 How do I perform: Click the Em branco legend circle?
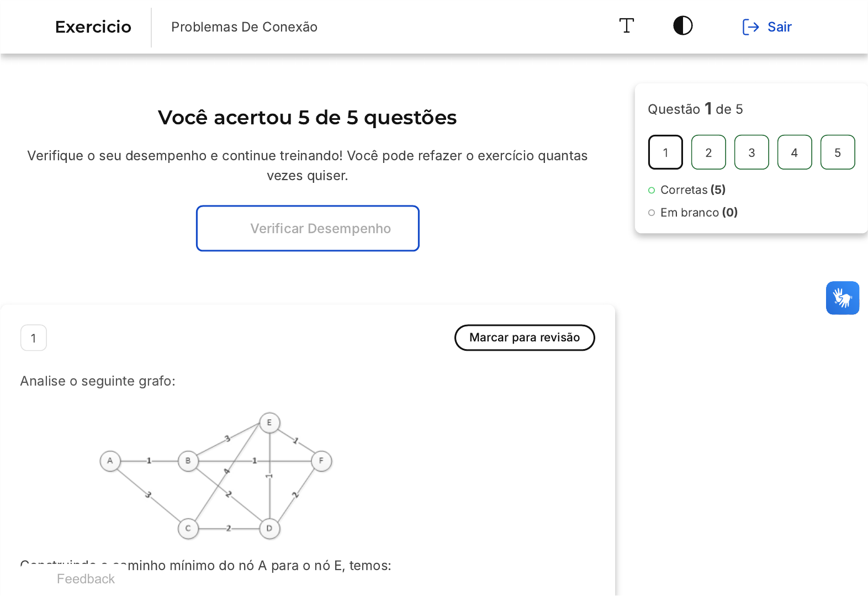click(652, 213)
